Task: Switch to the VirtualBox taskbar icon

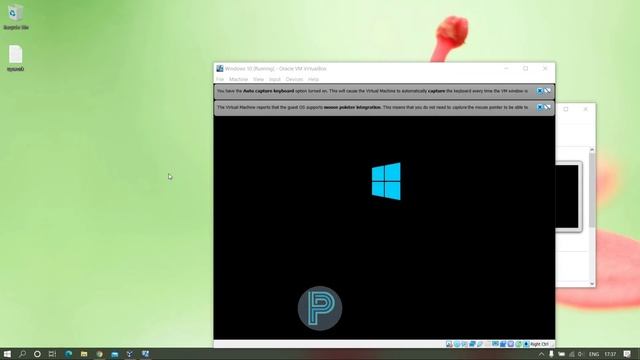Action: 145,354
